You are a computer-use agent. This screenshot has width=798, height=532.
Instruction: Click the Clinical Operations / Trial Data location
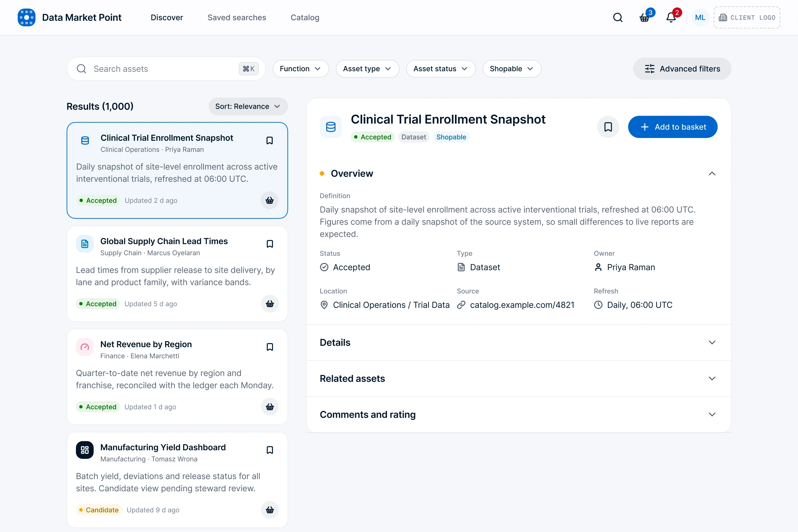(391, 305)
